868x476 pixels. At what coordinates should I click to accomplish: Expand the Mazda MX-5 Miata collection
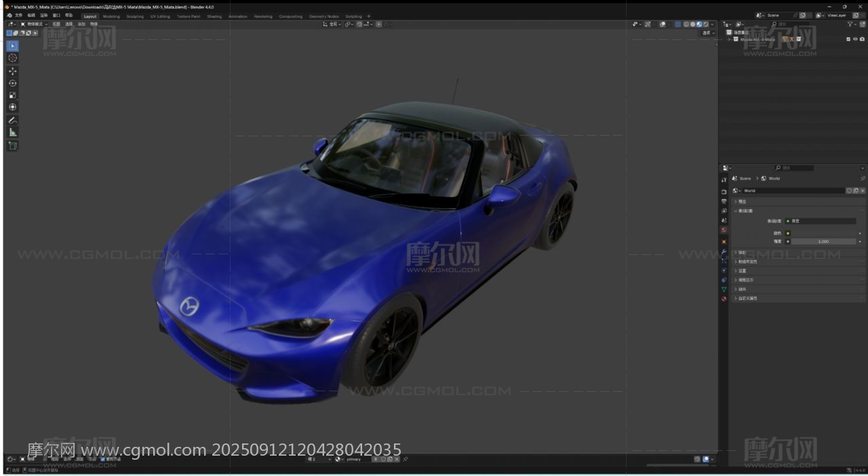(729, 39)
